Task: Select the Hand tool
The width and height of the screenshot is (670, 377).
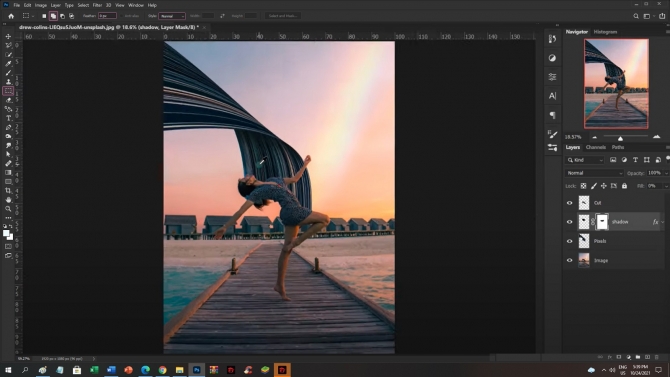Action: [8, 200]
